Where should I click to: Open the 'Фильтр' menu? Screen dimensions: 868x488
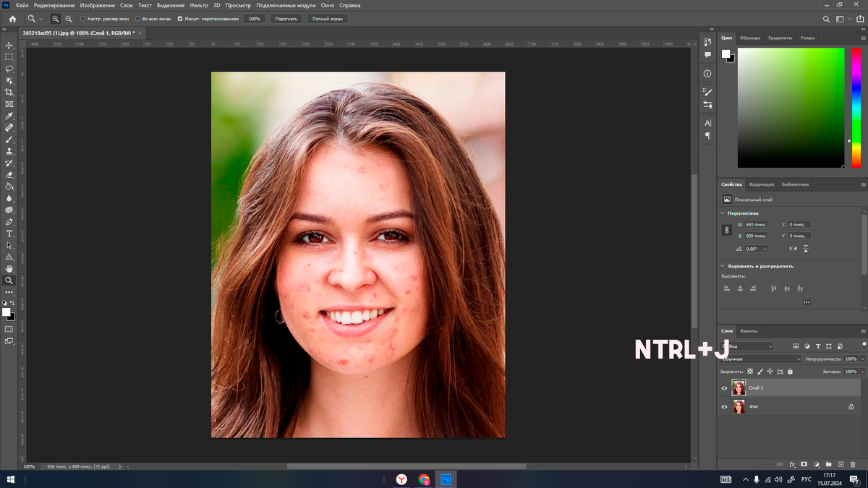tap(199, 5)
